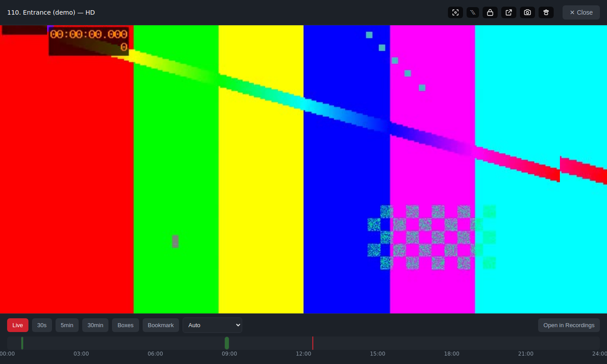Add a Bookmark
607x364 pixels.
(x=161, y=325)
